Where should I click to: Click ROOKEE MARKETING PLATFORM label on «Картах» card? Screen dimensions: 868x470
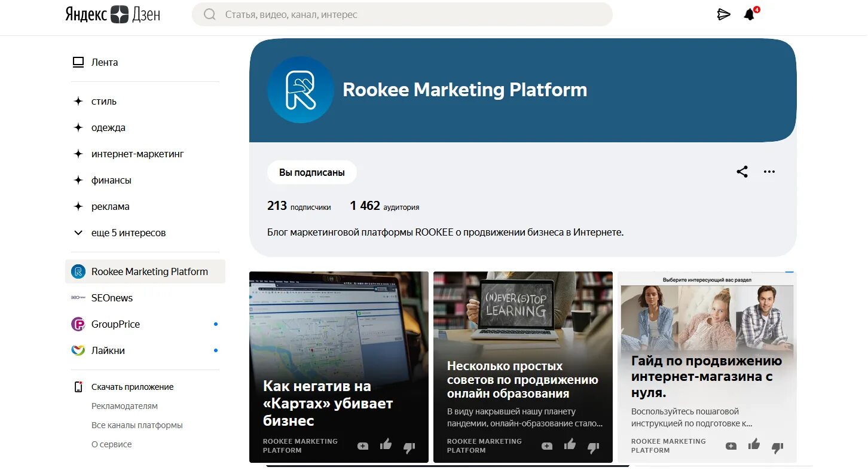point(300,445)
